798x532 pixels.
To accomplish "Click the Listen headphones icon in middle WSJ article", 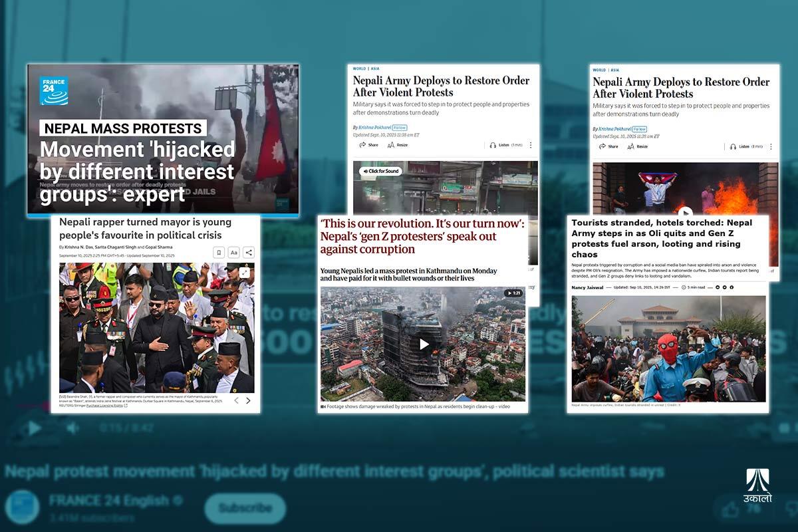I will [x=493, y=145].
